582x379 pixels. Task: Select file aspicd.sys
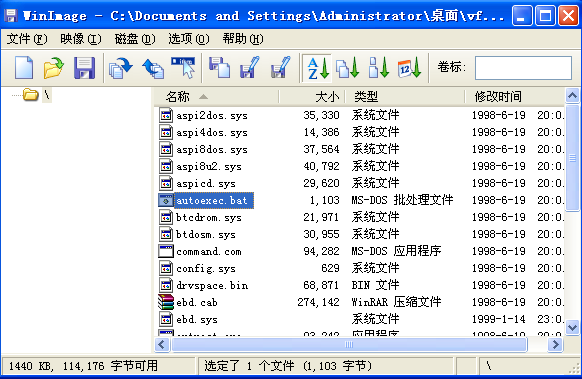206,184
